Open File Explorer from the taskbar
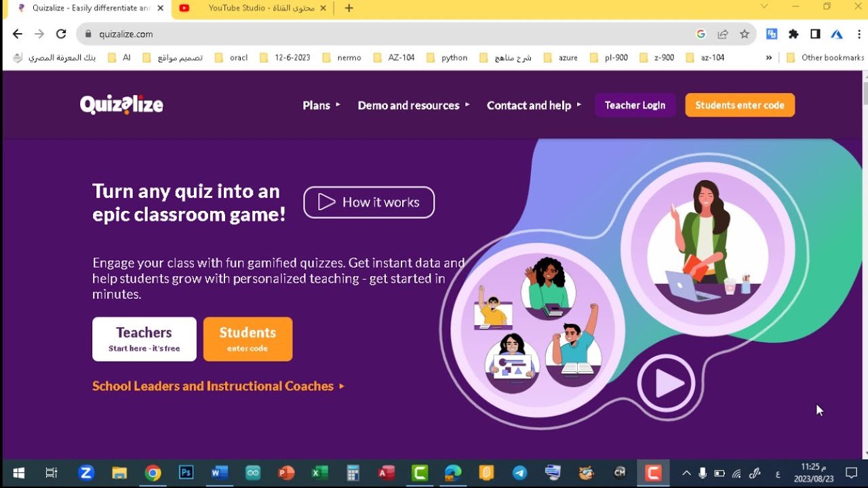 tap(119, 473)
